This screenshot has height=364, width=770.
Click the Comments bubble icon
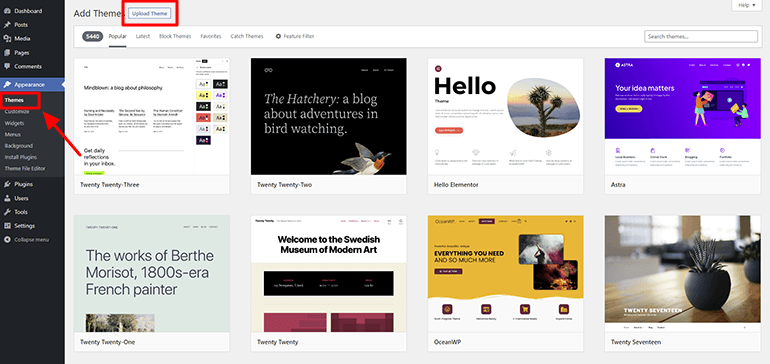point(7,66)
